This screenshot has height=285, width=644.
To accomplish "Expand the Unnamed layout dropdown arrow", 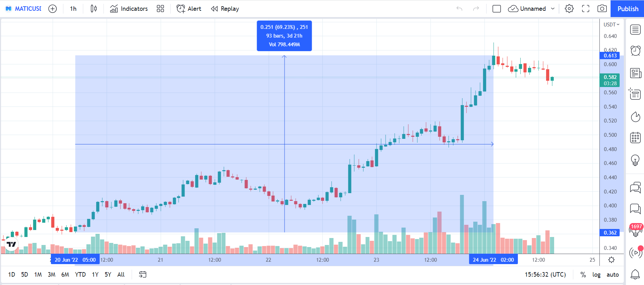I will coord(553,9).
